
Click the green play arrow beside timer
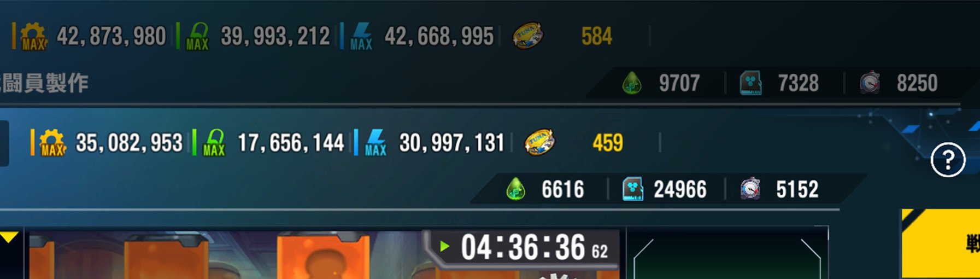pos(444,246)
